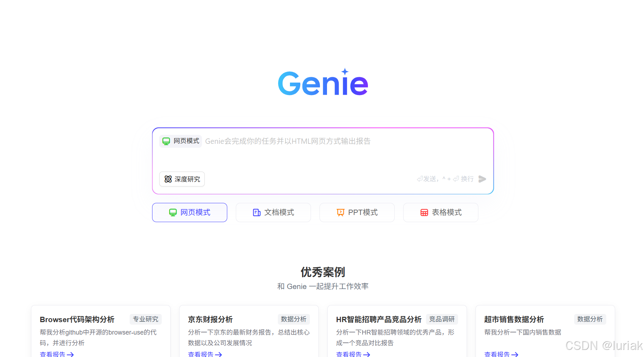Screen dimensions: 644x357
Task: Click the 京东财报分析 card title
Action: tap(210, 320)
